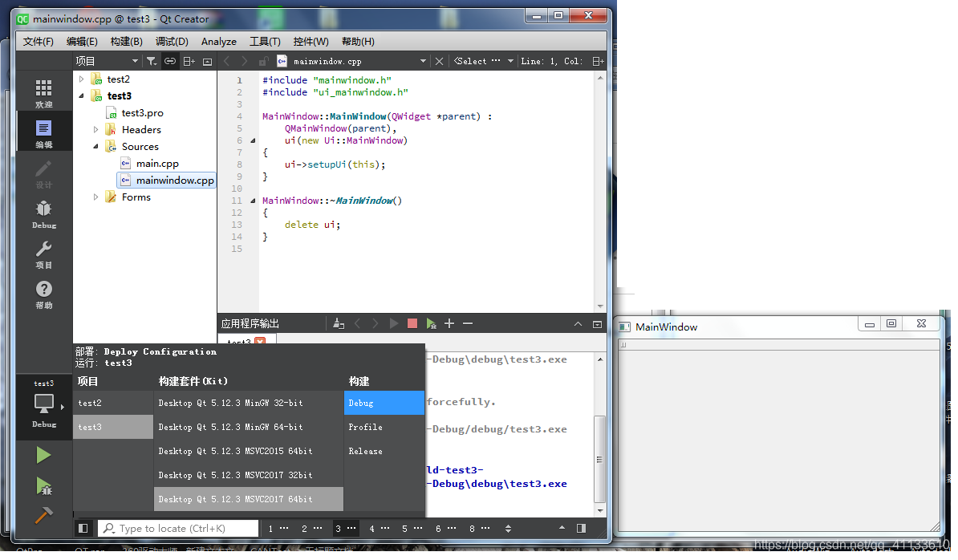Go back in editor history

pos(227,61)
